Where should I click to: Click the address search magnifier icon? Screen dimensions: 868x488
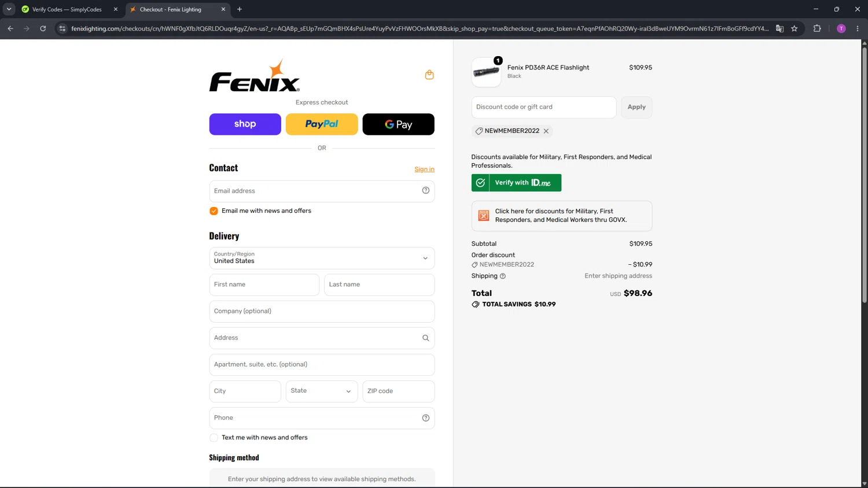[426, 338]
